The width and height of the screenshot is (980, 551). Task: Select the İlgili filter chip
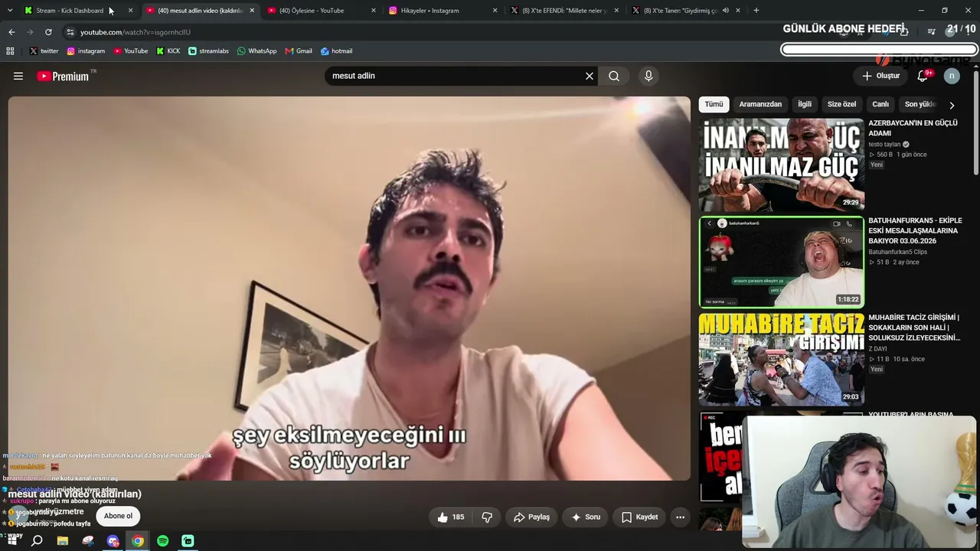[x=805, y=104]
